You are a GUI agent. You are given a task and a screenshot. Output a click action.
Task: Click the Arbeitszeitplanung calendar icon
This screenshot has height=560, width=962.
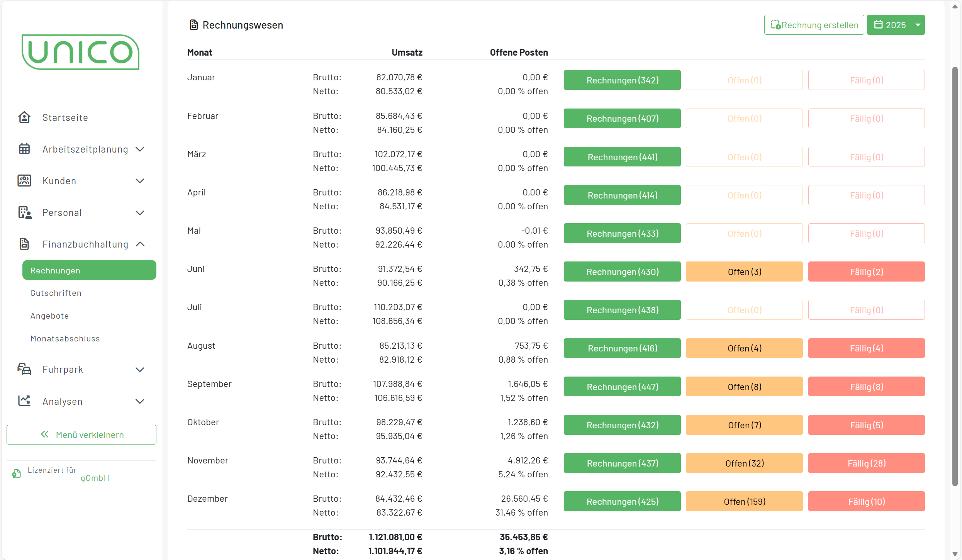point(24,149)
